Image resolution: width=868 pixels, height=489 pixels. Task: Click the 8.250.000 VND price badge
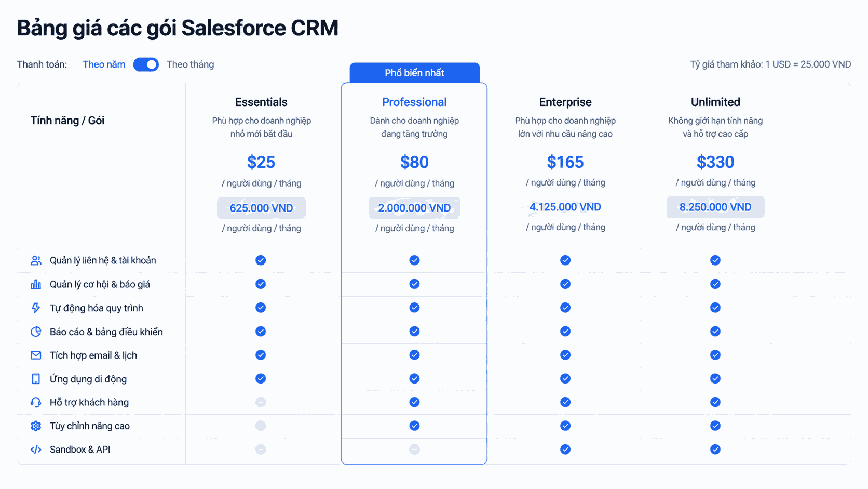[715, 207]
